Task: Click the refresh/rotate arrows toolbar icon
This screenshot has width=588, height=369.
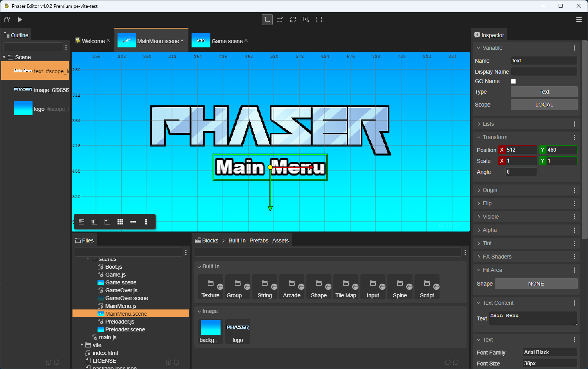Action: click(x=293, y=20)
